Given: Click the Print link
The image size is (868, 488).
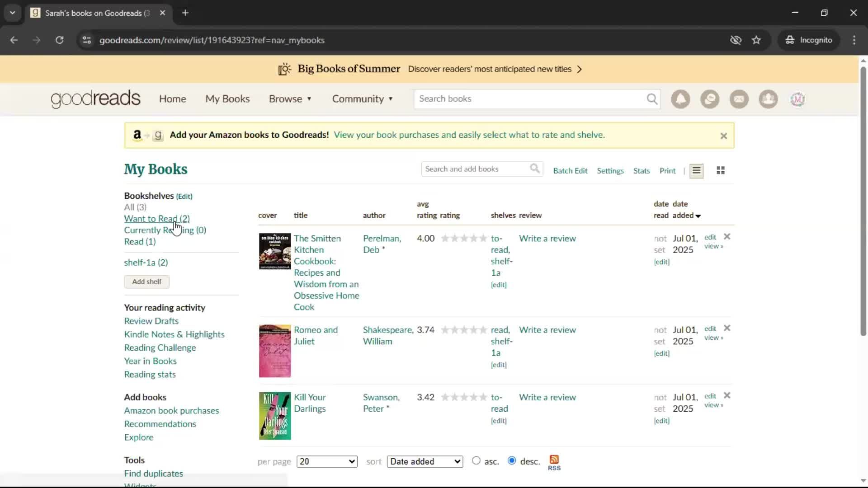Looking at the screenshot, I should 667,171.
